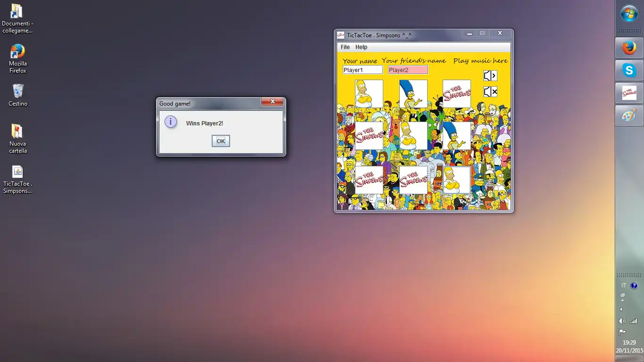This screenshot has width=644, height=362.
Task: Open the network signal icon
Action: (634, 321)
